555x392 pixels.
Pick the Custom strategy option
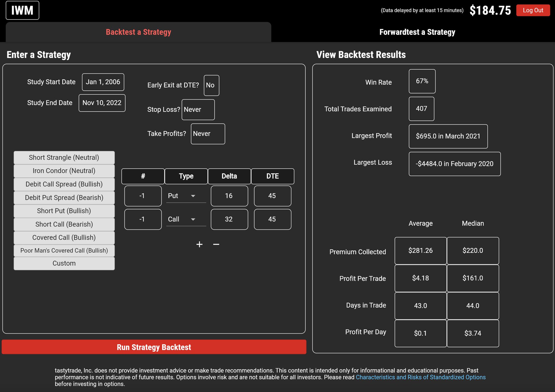(64, 263)
